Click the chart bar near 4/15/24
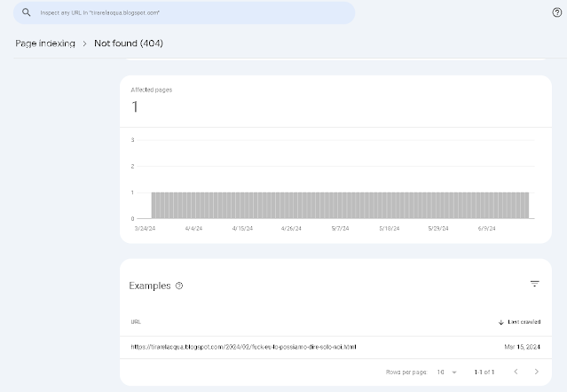Image resolution: width=567 pixels, height=392 pixels. coord(243,205)
